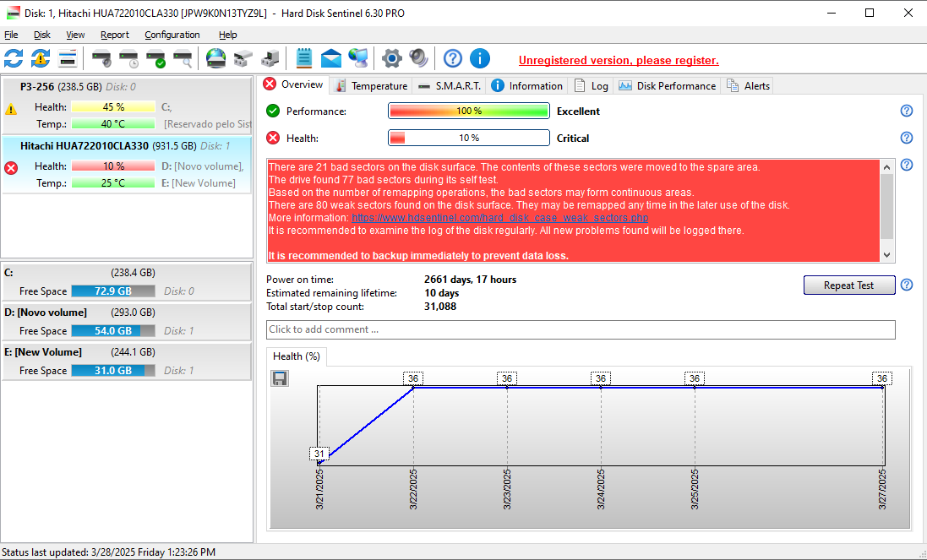
Task: Open the File menu
Action: (x=11, y=35)
